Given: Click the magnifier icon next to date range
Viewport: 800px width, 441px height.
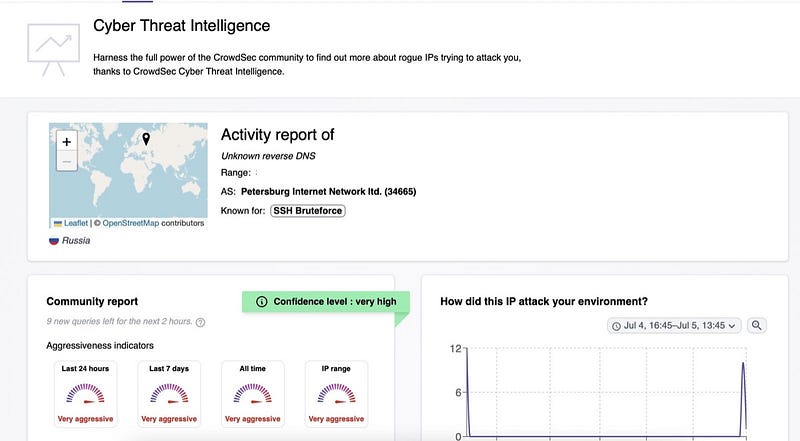Looking at the screenshot, I should pyautogui.click(x=756, y=325).
